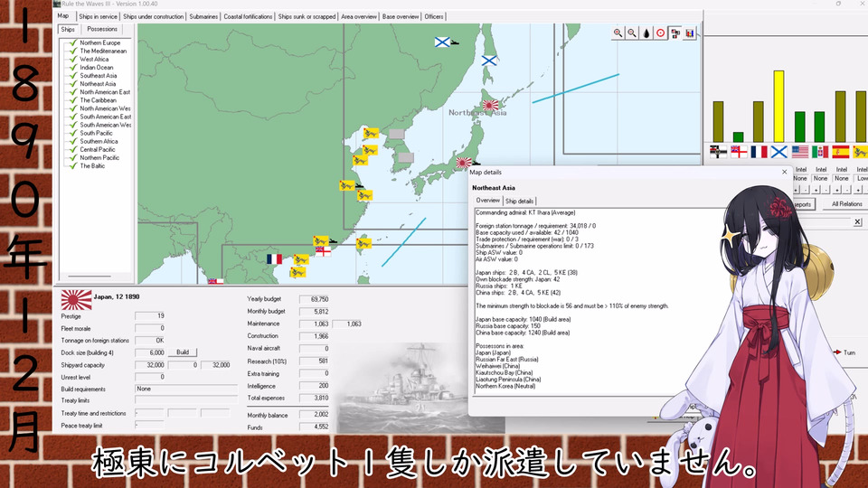
Task: Toggle West Africa checkmark in area list
Action: 73,60
